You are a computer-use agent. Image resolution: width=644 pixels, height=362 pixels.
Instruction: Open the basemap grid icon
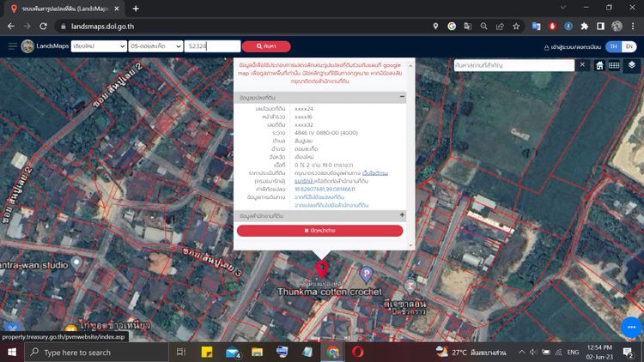coord(614,65)
